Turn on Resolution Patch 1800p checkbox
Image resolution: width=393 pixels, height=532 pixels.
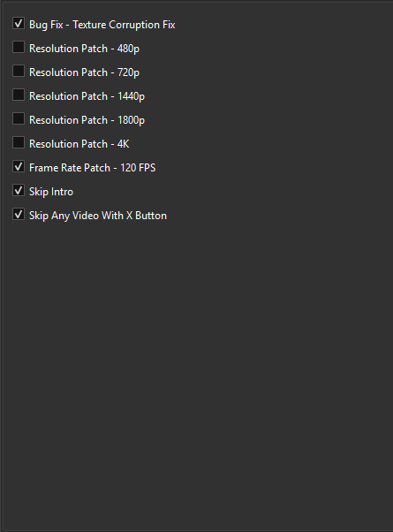19,118
